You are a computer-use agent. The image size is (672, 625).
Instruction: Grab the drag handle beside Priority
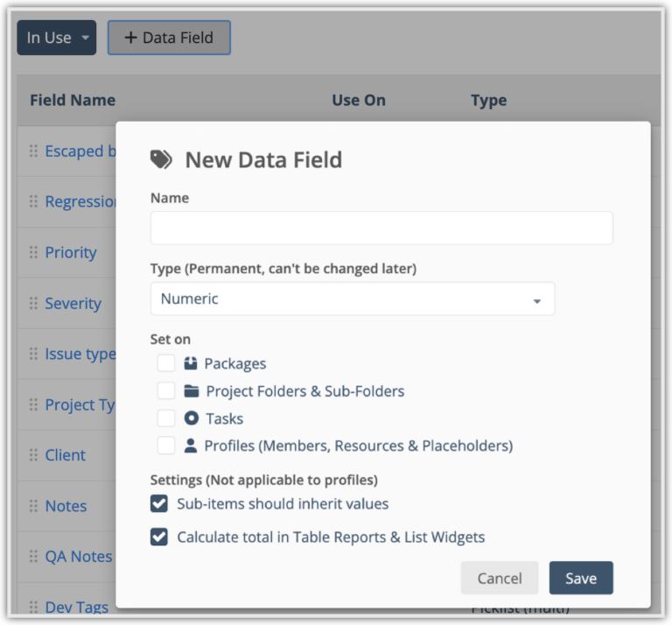tap(34, 253)
